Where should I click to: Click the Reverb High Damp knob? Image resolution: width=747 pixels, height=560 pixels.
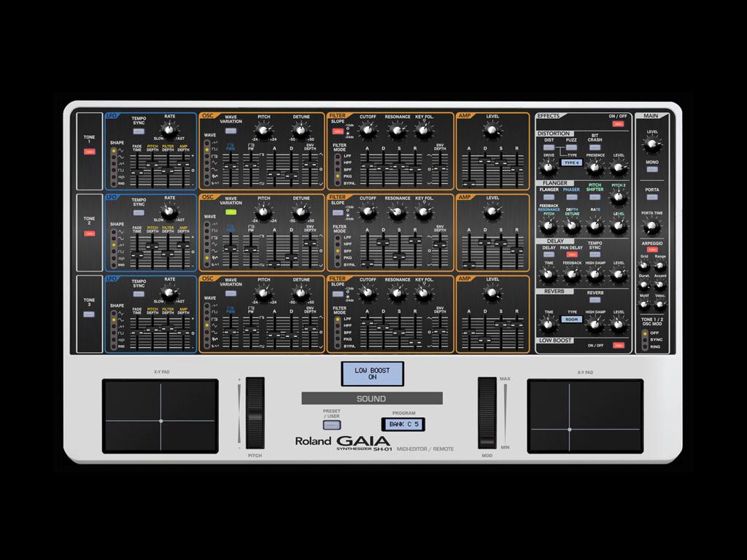(x=595, y=324)
